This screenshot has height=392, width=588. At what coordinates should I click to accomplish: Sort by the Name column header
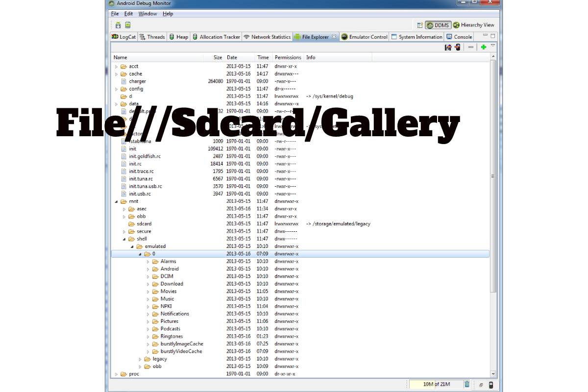coord(157,57)
